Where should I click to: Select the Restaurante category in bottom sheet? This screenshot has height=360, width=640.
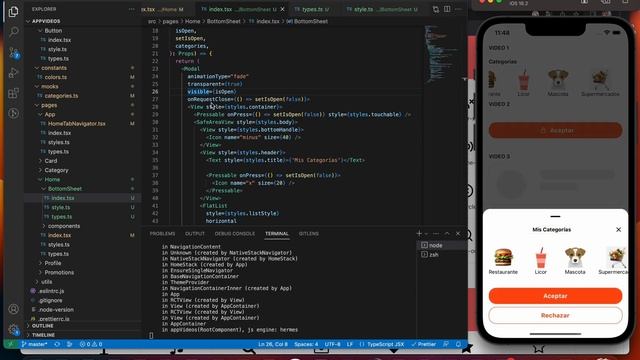503,261
